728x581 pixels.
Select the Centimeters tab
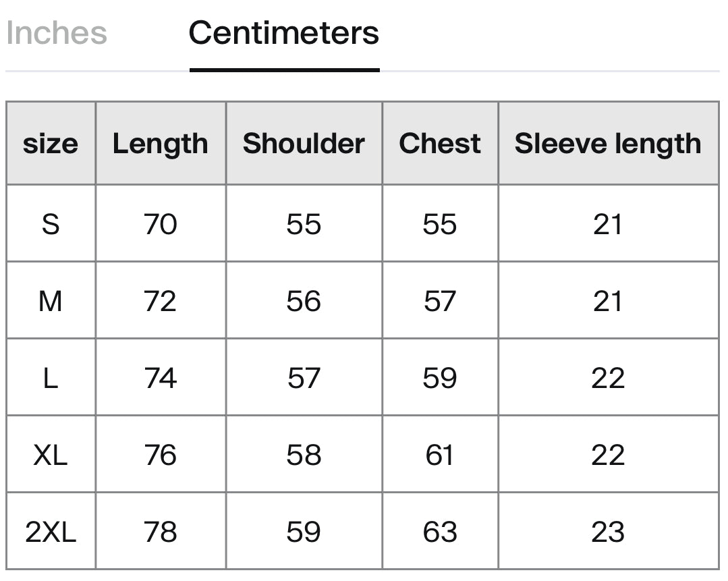tap(284, 34)
